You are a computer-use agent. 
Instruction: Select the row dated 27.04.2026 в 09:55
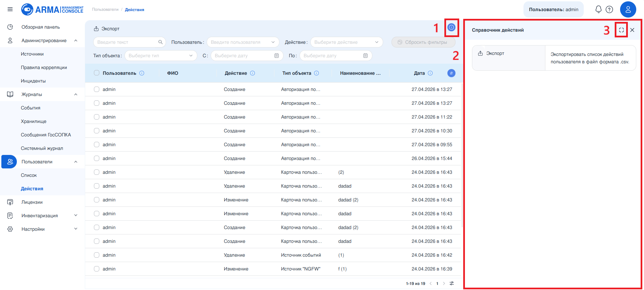(x=97, y=144)
